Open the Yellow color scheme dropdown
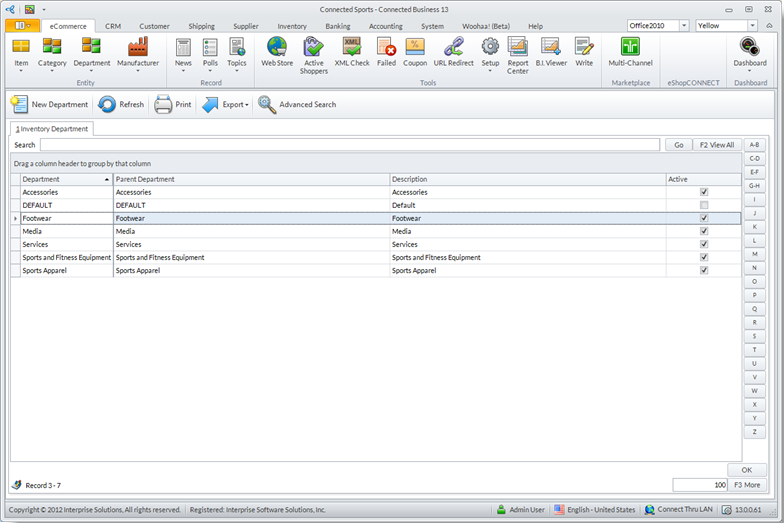Screen dimensions: 784x523 [752, 26]
